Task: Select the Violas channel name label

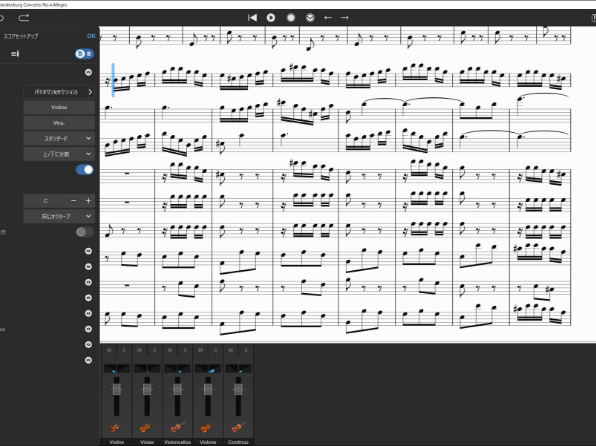Action: pyautogui.click(x=147, y=442)
